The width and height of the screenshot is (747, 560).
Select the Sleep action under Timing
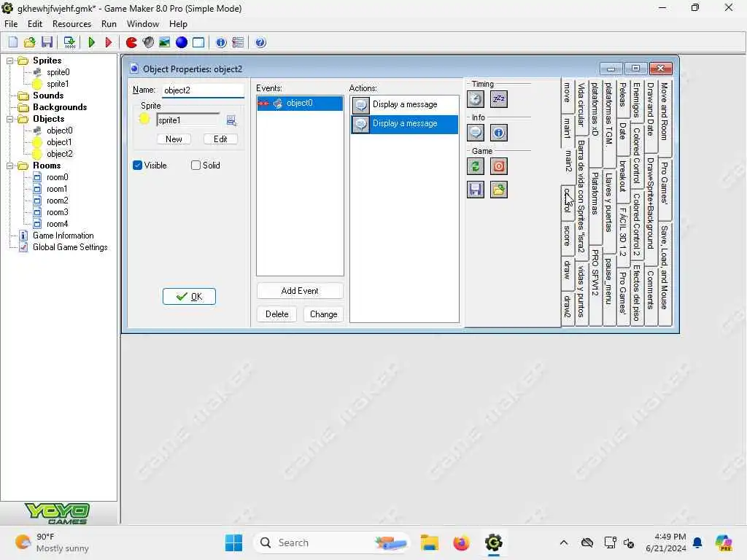tap(499, 99)
